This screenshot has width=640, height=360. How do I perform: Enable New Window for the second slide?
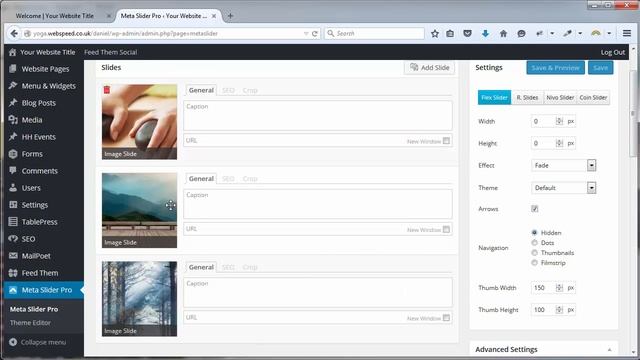[x=446, y=229]
